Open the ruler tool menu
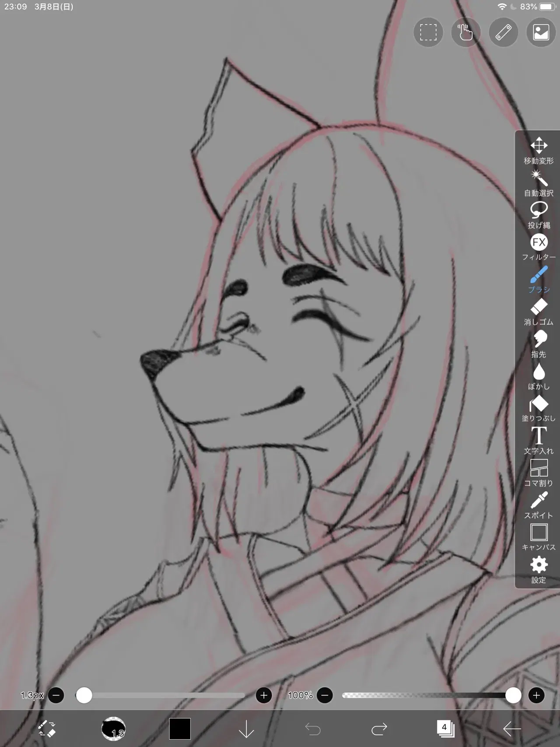The image size is (560, 747). (504, 32)
